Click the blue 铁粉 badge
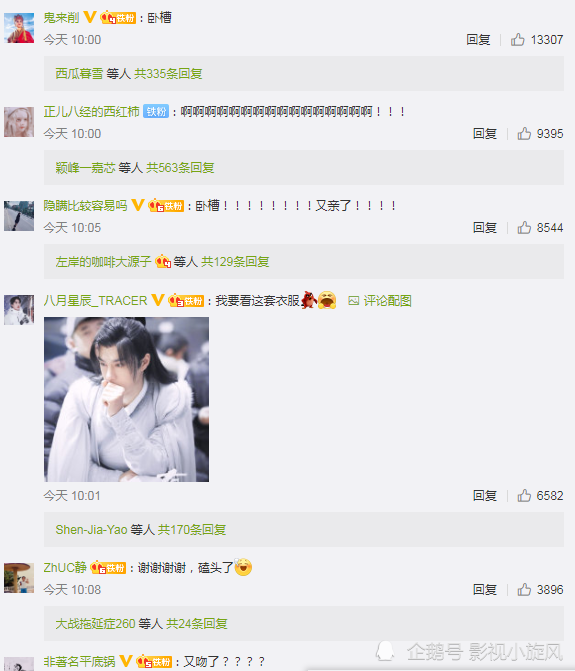The height and width of the screenshot is (671, 575). (x=156, y=112)
